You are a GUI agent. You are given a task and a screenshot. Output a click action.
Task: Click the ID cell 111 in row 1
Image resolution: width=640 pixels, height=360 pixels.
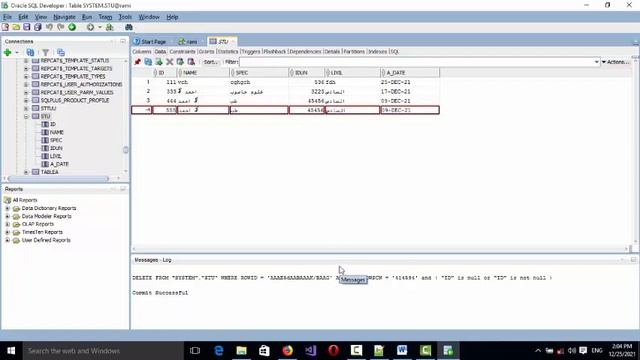[x=165, y=82]
